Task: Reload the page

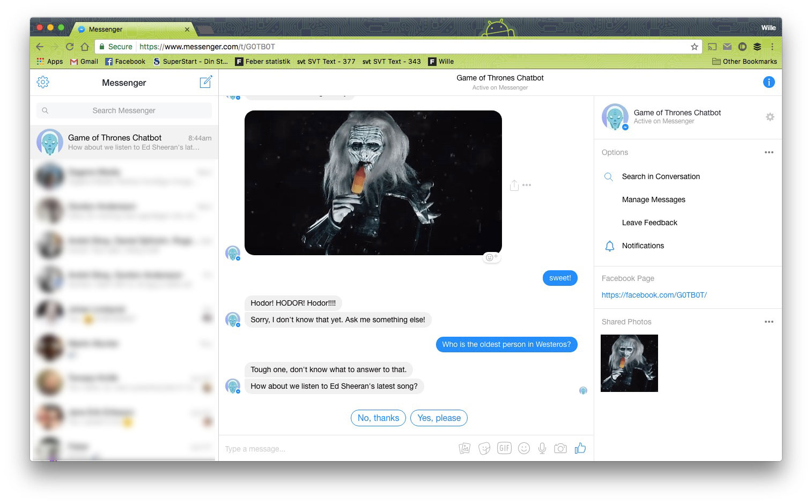Action: point(70,47)
